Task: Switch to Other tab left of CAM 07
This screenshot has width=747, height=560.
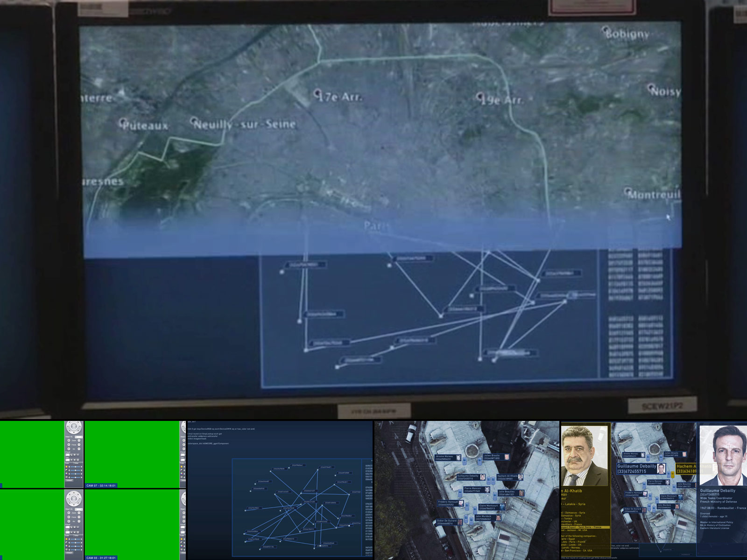Action: 78,463
